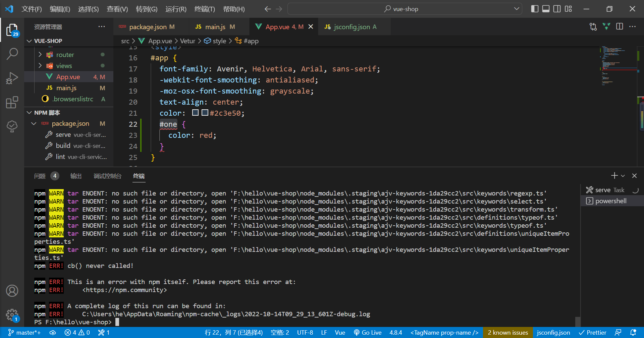The height and width of the screenshot is (338, 644).
Task: Open notifications bell in status bar
Action: 633,333
